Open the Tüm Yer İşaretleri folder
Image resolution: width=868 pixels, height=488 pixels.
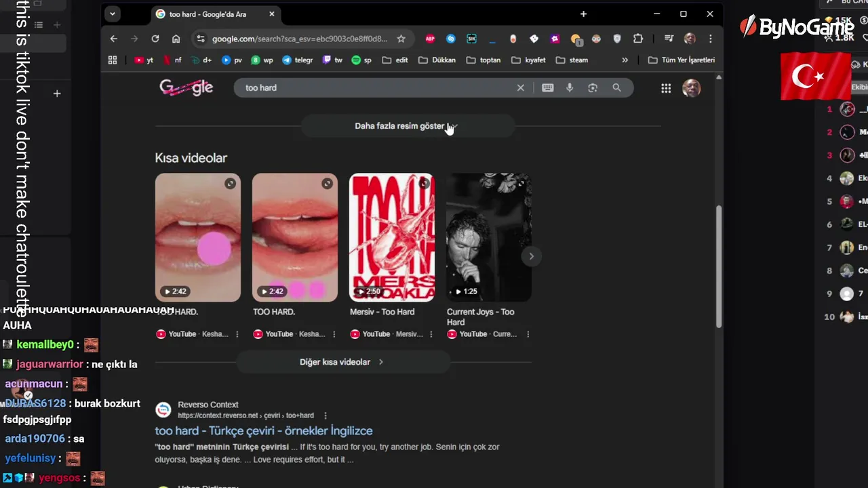click(x=682, y=60)
